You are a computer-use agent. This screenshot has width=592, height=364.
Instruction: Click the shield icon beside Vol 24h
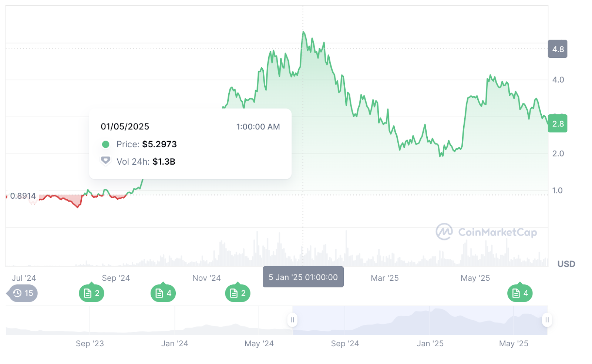point(106,161)
